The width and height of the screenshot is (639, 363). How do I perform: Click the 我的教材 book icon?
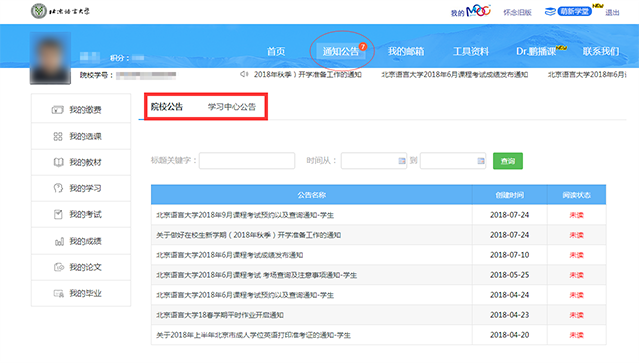click(x=58, y=162)
